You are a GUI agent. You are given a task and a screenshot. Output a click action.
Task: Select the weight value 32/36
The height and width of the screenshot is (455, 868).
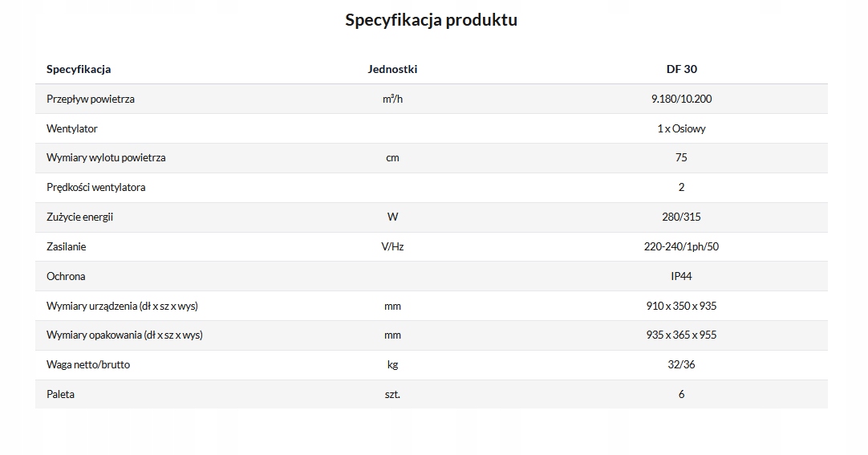(681, 364)
